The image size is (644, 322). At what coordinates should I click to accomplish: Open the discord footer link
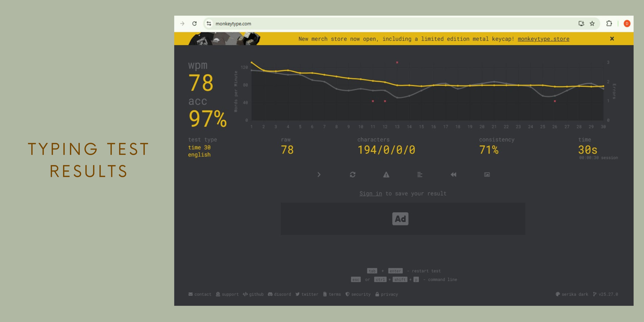[x=280, y=294]
